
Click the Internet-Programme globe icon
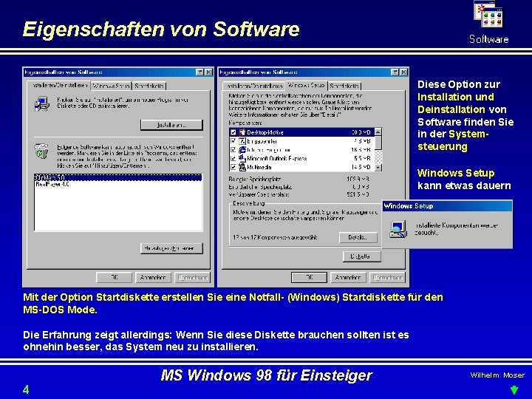242,149
